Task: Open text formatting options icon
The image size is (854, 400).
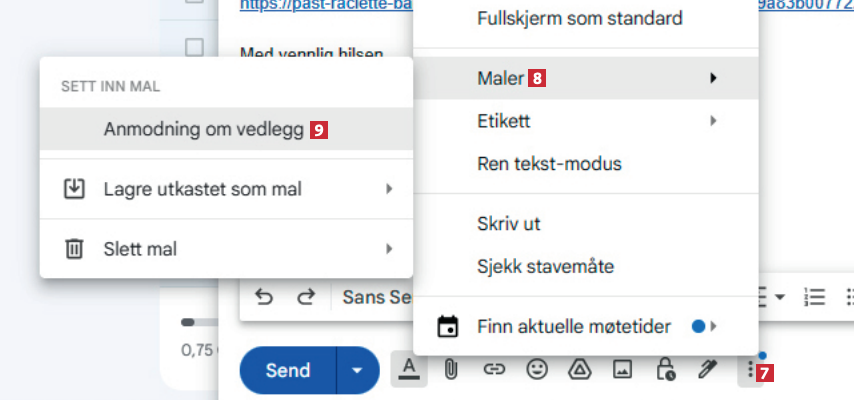Action: click(409, 370)
